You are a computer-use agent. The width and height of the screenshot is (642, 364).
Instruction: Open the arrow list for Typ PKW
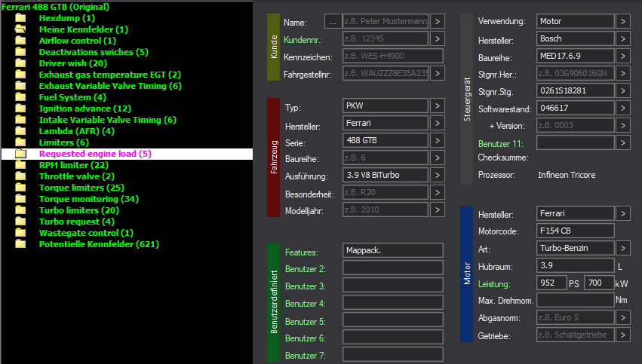coord(438,106)
